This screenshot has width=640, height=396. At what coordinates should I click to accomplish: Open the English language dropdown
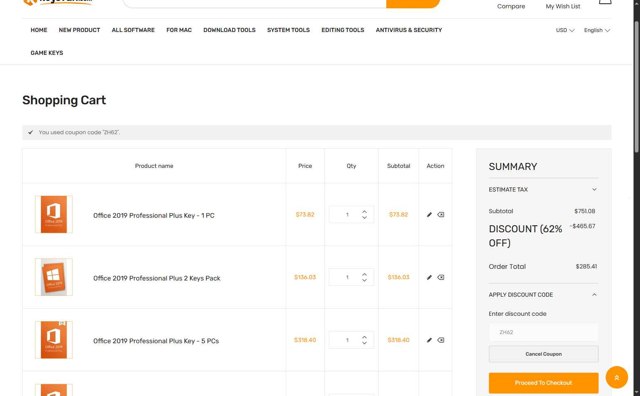tap(597, 30)
